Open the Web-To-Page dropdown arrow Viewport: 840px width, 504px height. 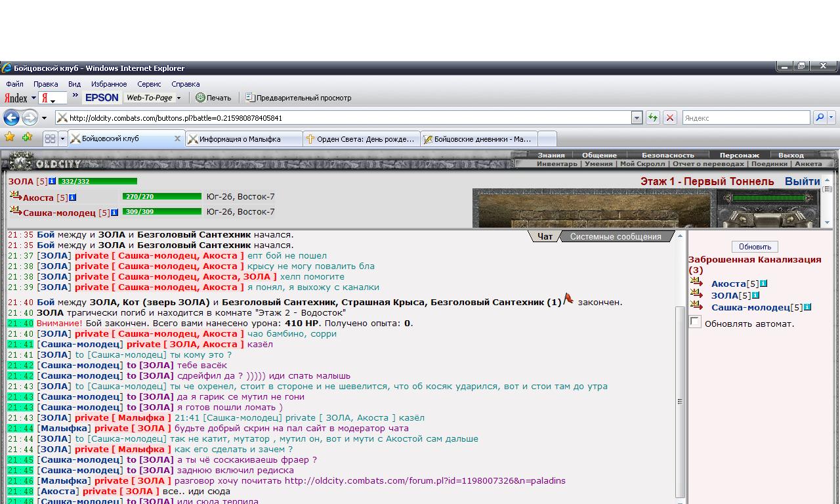point(178,98)
